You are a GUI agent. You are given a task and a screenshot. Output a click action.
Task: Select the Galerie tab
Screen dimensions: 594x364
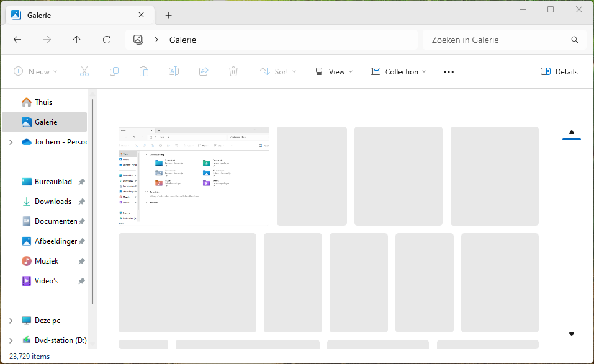(80, 15)
